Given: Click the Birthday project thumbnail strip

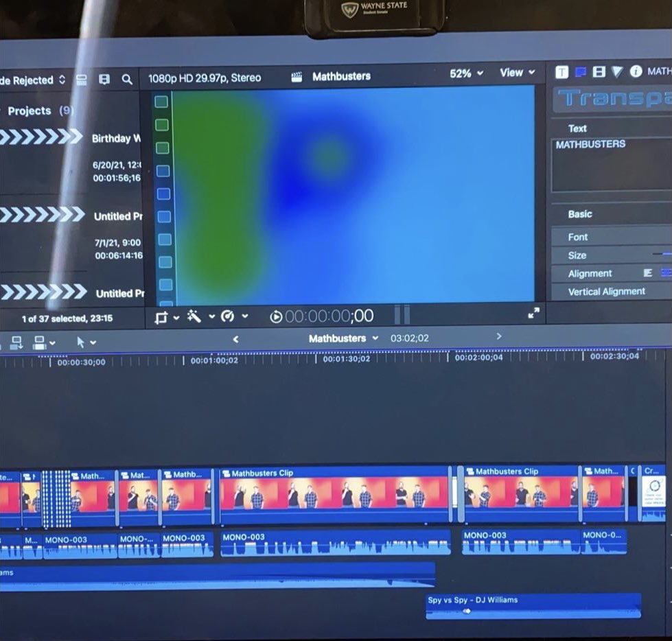Looking at the screenshot, I should pos(40,137).
